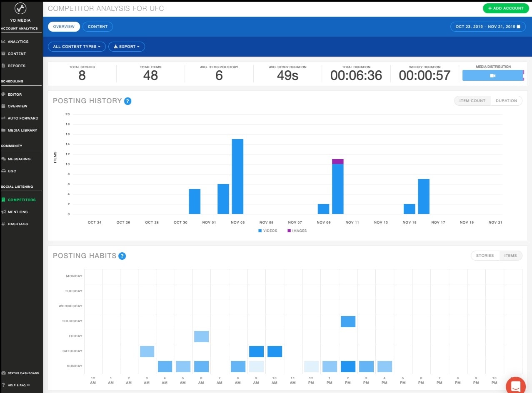The height and width of the screenshot is (393, 532).
Task: Toggle Posting Habits to Stories
Action: click(x=485, y=256)
